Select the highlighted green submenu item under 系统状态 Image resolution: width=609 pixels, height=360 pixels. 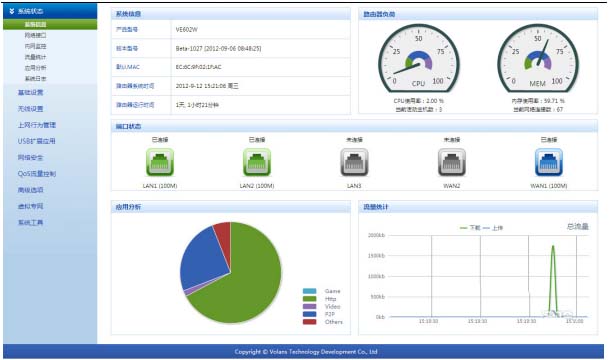tap(50, 24)
